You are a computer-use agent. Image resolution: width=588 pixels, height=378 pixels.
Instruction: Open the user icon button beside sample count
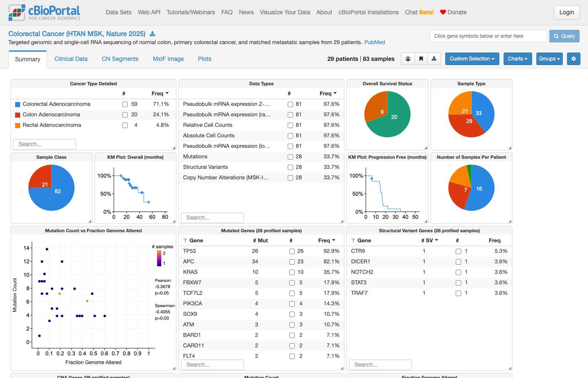pyautogui.click(x=408, y=59)
